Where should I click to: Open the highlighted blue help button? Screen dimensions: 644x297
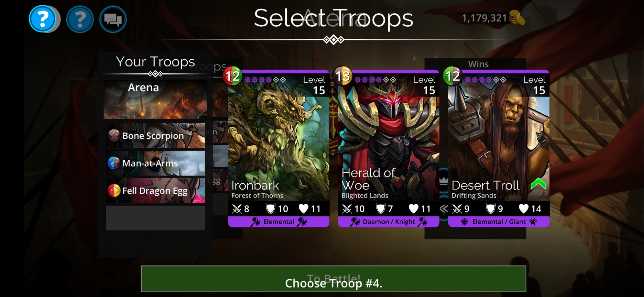coord(43,19)
